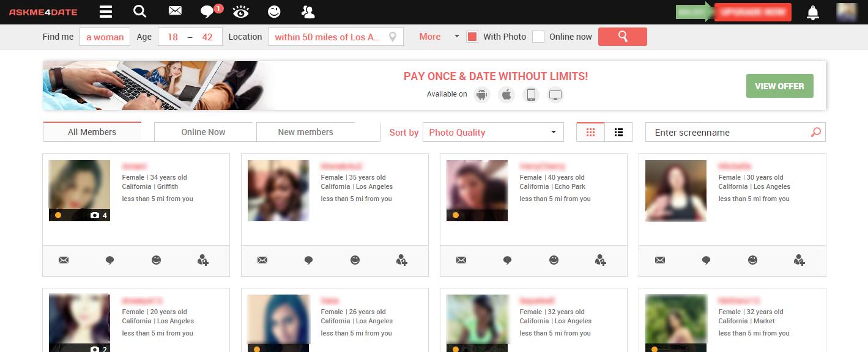This screenshot has width=868, height=352.
Task: Open the contacts people icon
Action: click(x=307, y=12)
